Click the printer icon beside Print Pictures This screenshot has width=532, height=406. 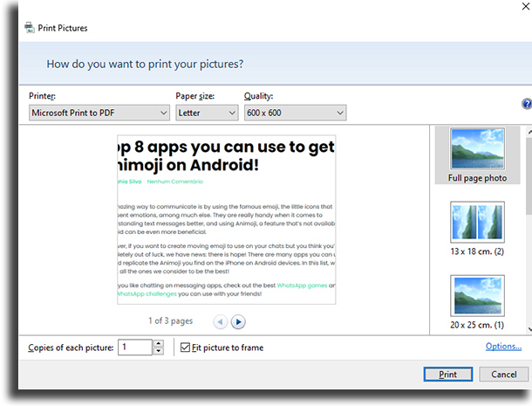pyautogui.click(x=30, y=28)
